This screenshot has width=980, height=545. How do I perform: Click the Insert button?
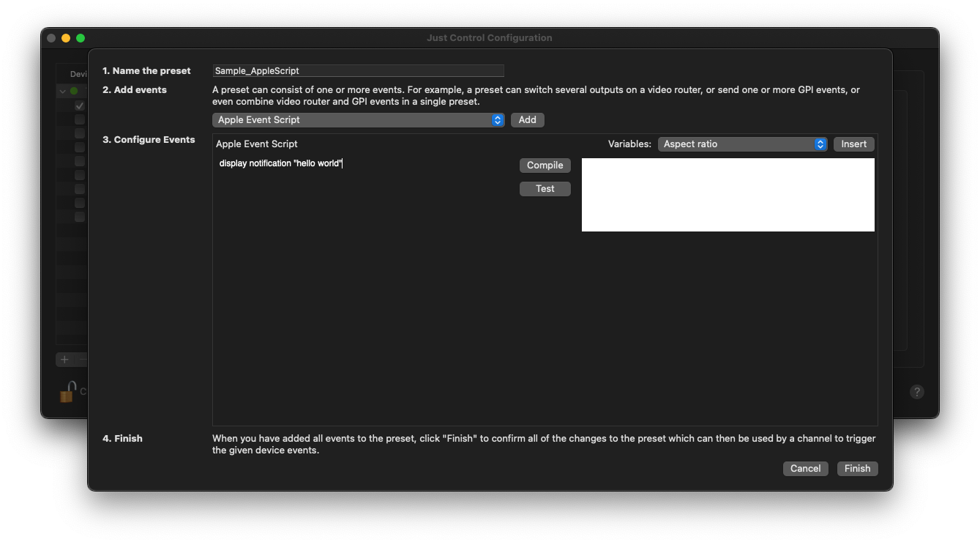point(853,144)
